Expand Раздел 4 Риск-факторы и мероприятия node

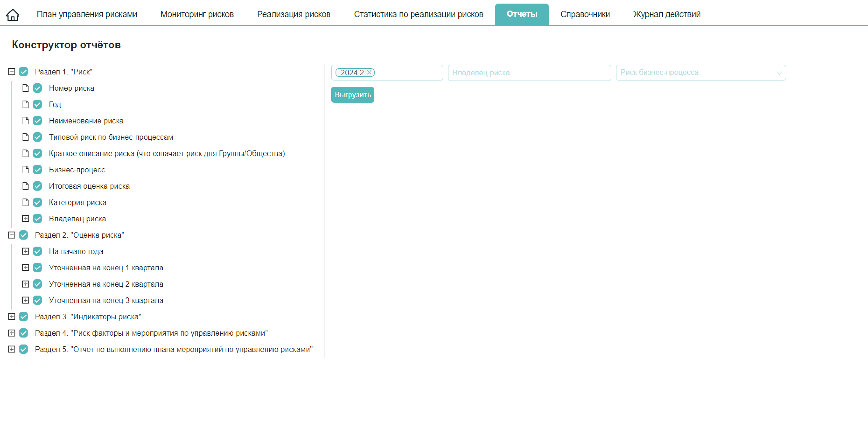pyautogui.click(x=12, y=333)
